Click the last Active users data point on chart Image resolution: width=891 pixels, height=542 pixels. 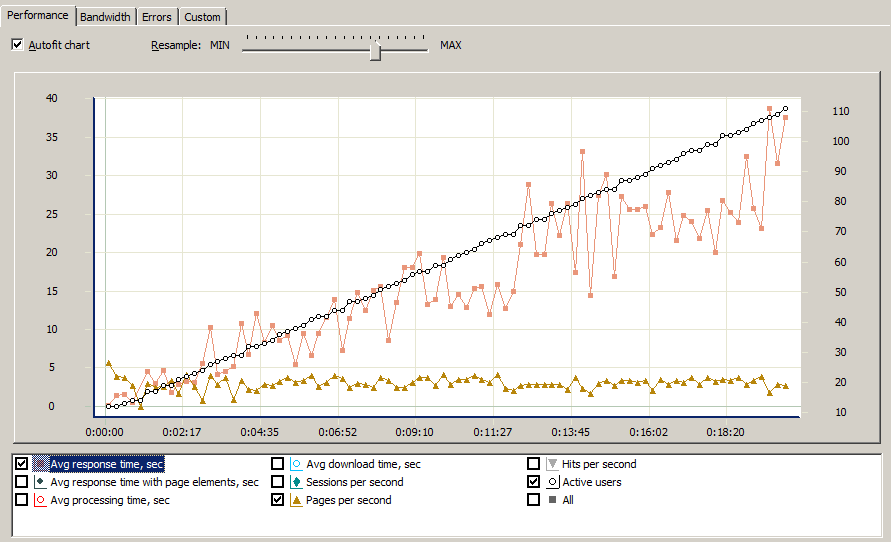pos(786,109)
